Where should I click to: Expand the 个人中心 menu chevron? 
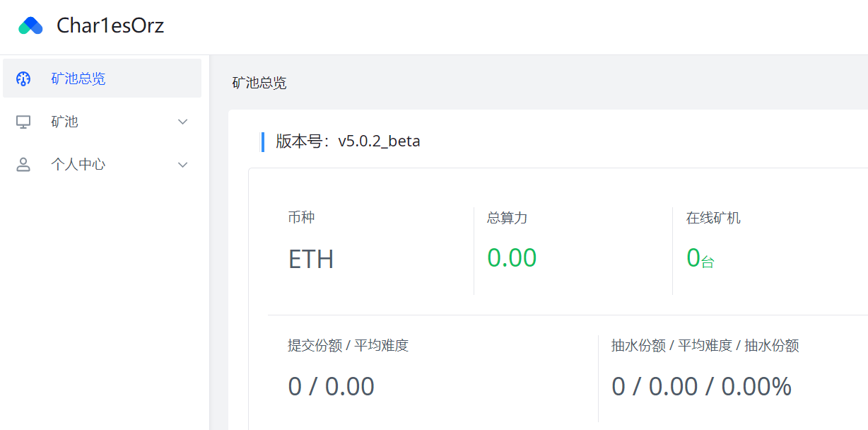pos(182,164)
